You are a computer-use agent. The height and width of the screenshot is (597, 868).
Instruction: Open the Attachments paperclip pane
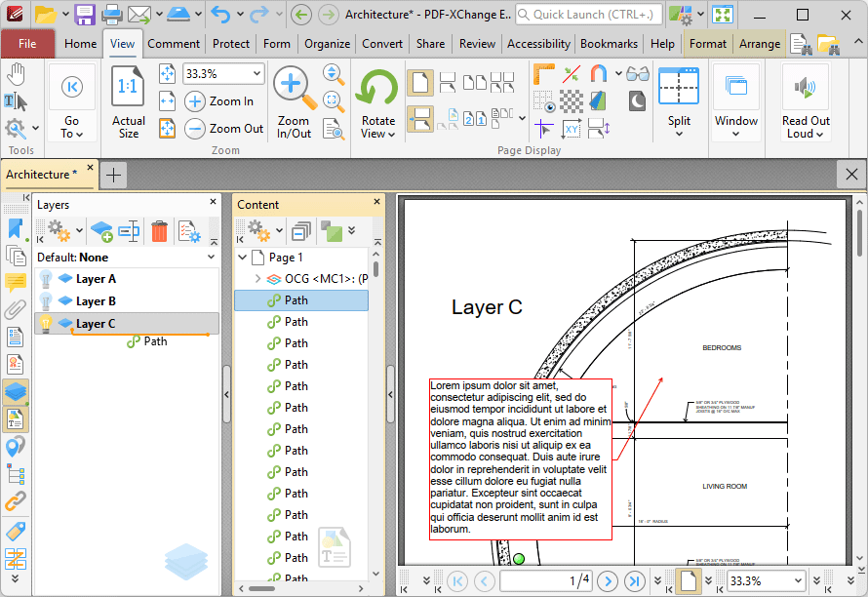coord(15,309)
